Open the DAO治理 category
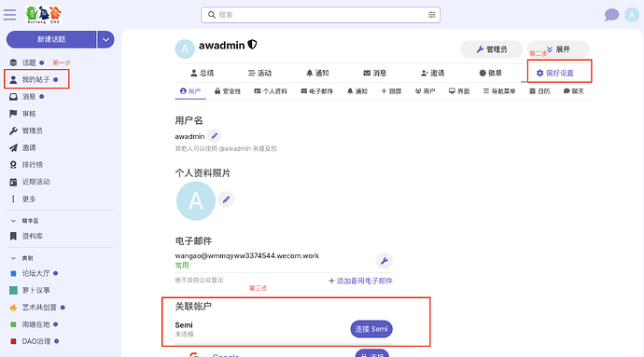 (35, 341)
